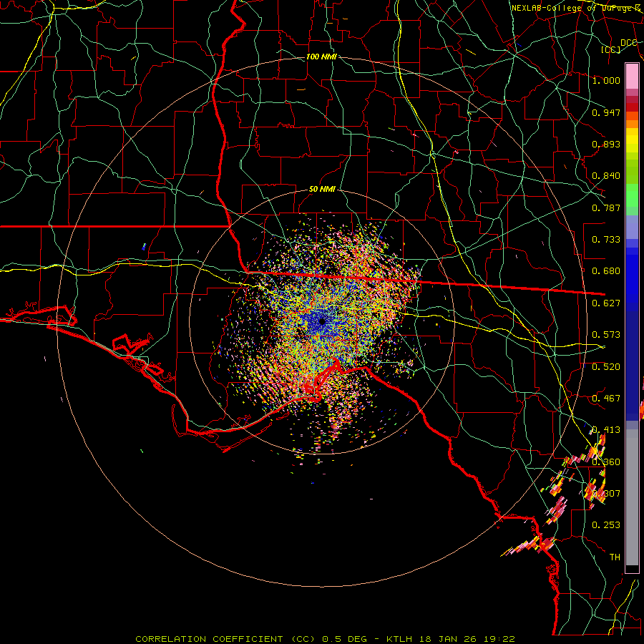Viewport: 644px width, 644px height.
Task: Select the 0.733 scale value
Action: (606, 240)
